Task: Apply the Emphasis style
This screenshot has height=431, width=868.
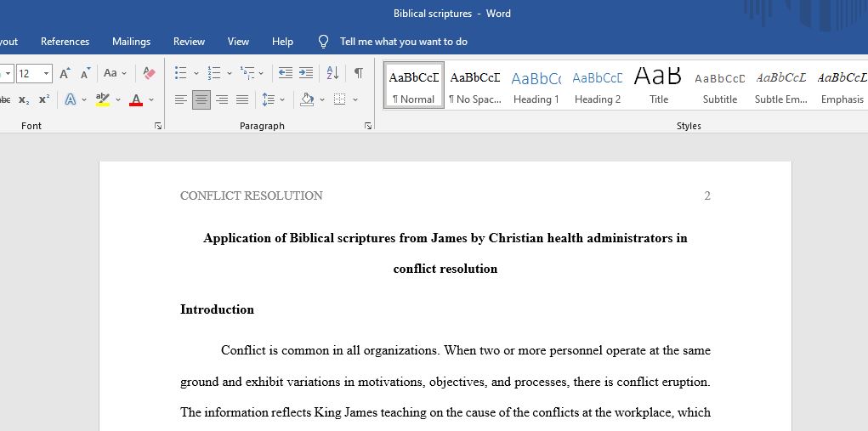Action: pos(842,85)
